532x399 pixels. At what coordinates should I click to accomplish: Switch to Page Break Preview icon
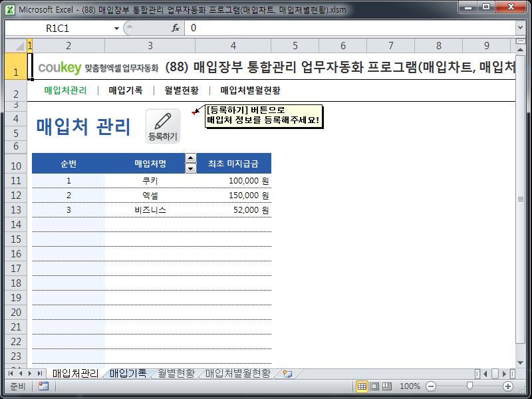(x=387, y=386)
